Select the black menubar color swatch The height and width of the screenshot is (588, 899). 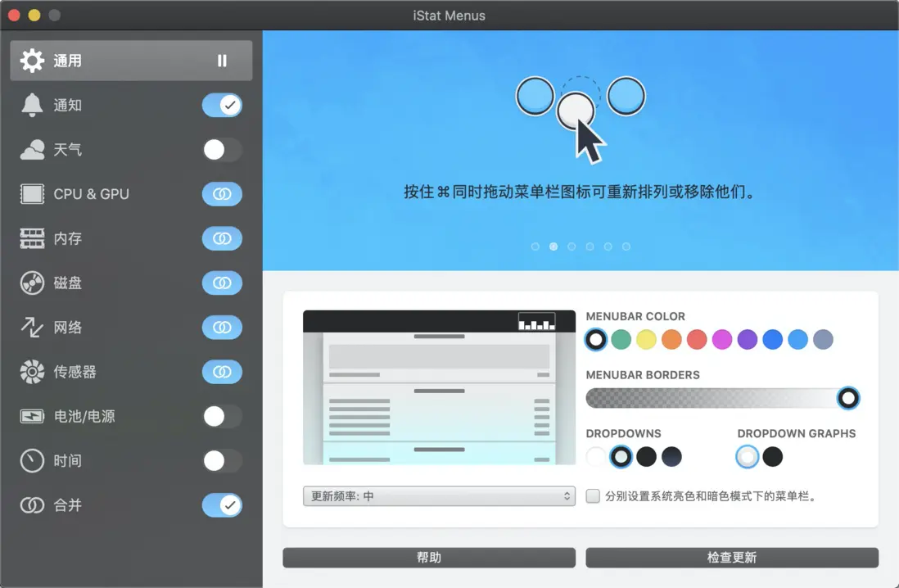pyautogui.click(x=596, y=340)
